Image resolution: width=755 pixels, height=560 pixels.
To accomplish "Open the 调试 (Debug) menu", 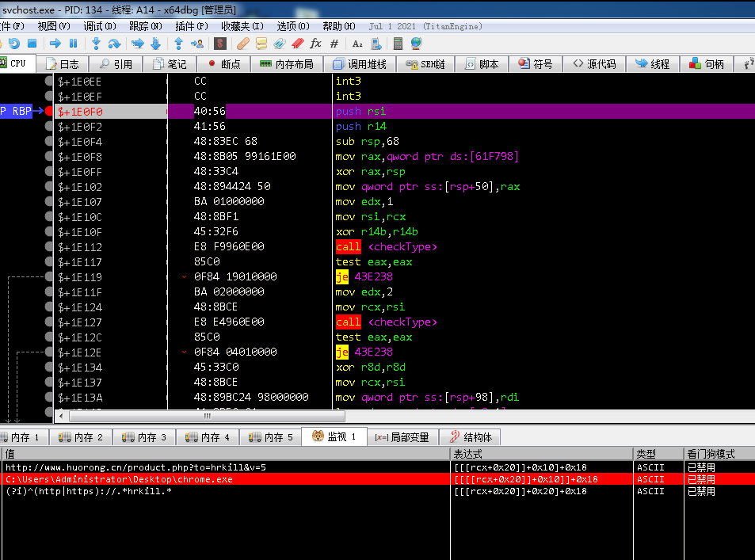I will point(98,26).
